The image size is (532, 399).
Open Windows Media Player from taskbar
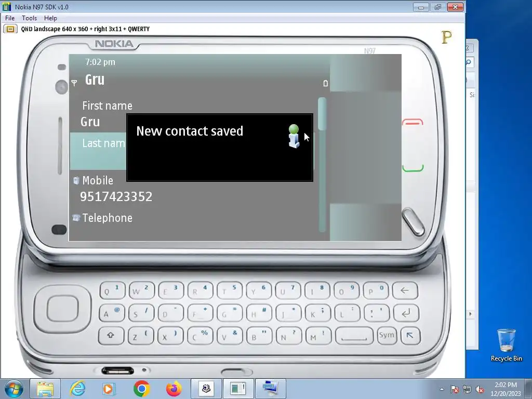pyautogui.click(x=109, y=389)
